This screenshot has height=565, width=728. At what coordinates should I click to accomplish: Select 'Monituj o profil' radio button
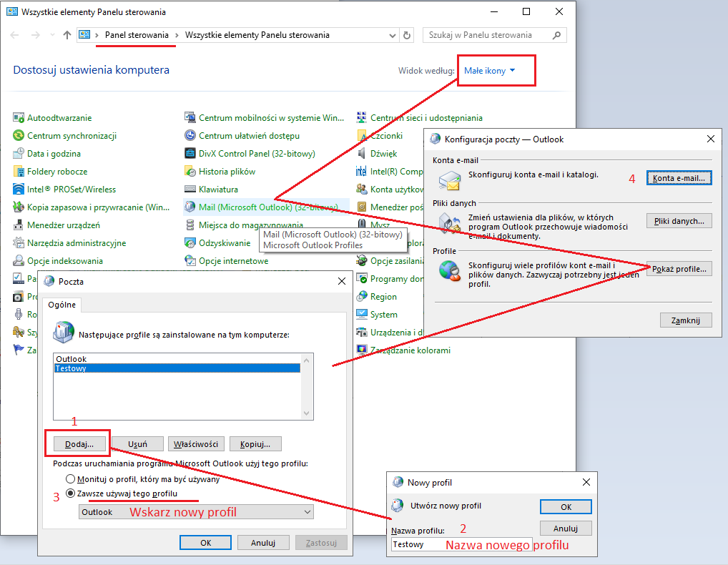[70, 478]
